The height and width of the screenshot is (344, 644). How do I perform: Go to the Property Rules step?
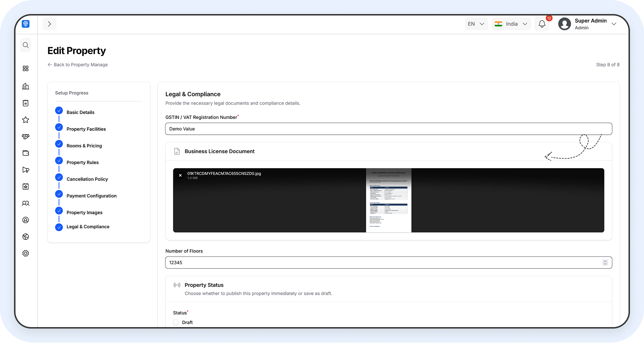coord(83,163)
